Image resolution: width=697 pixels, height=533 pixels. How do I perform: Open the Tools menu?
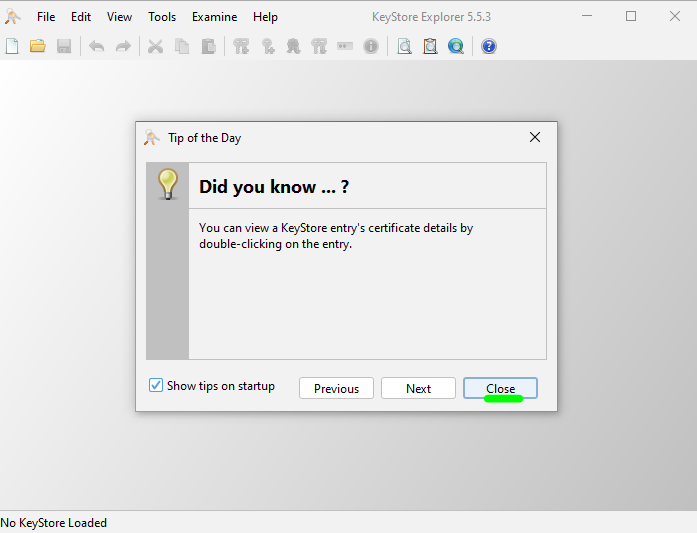(x=162, y=17)
